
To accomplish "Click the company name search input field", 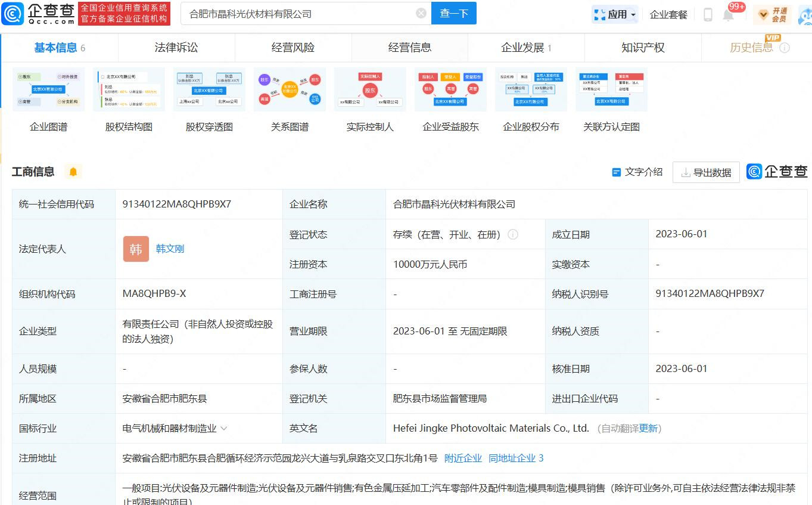I will 298,13.
